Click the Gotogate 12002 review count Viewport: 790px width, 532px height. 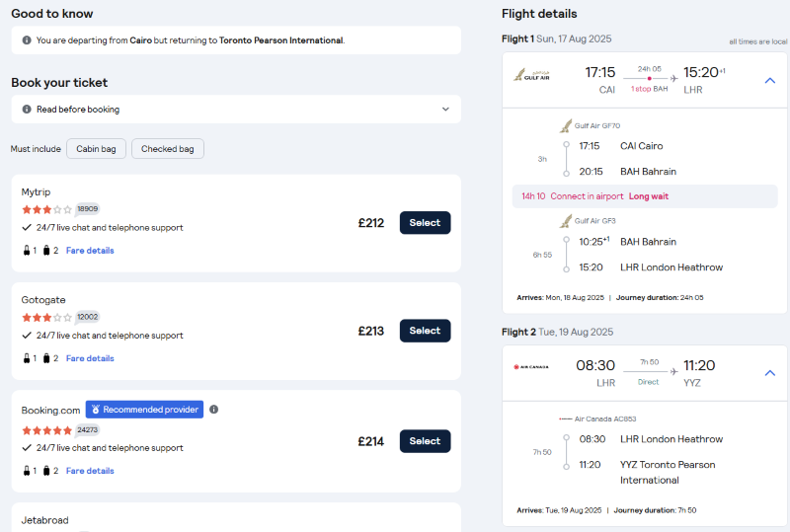(88, 317)
